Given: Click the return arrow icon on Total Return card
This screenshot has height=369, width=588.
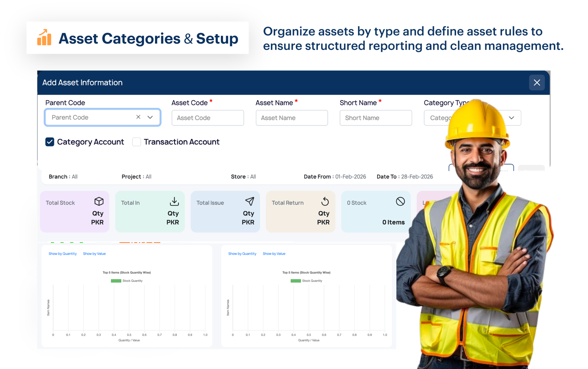Looking at the screenshot, I should (x=325, y=201).
